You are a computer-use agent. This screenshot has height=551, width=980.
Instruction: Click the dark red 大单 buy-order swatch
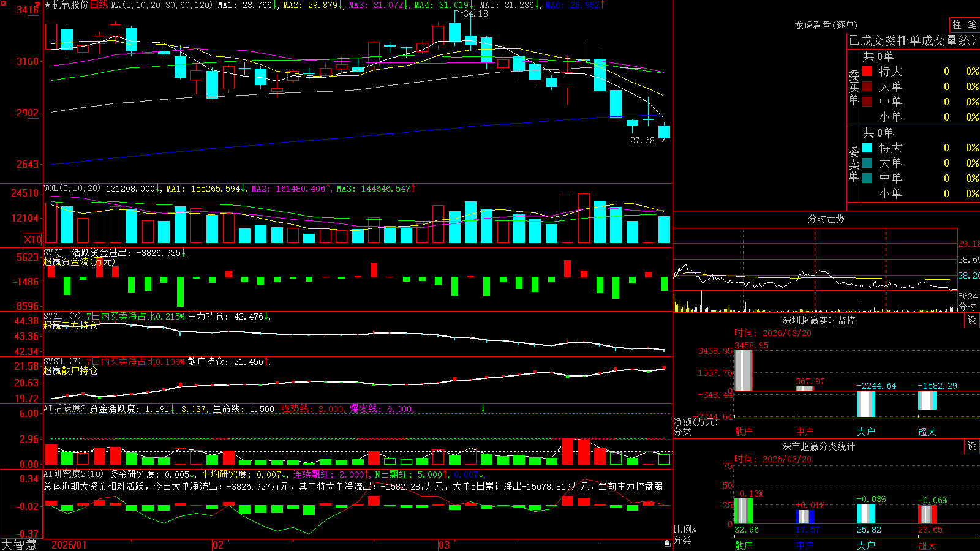coord(867,86)
